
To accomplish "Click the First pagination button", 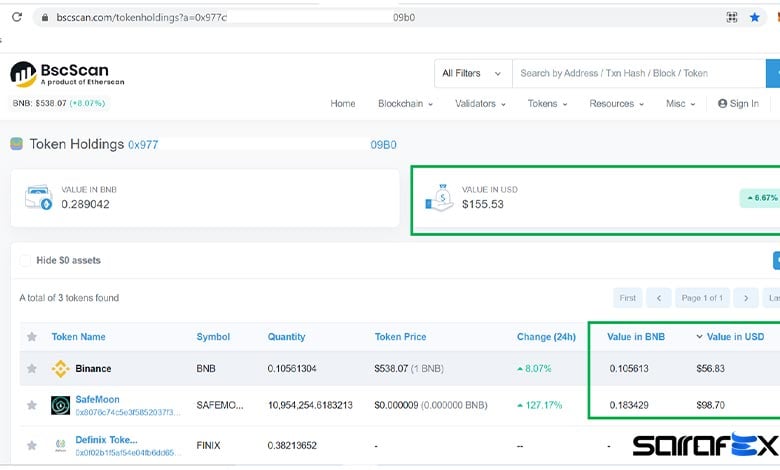I will pyautogui.click(x=627, y=298).
